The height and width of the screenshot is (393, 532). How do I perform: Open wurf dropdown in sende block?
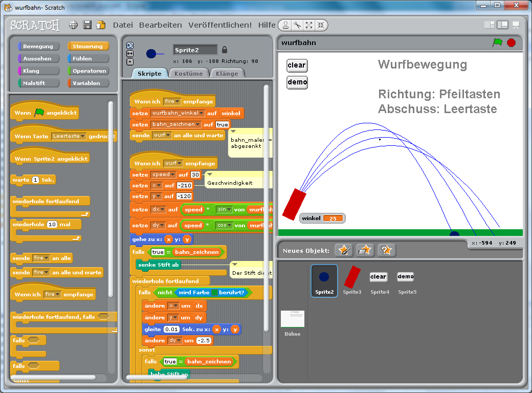(162, 135)
